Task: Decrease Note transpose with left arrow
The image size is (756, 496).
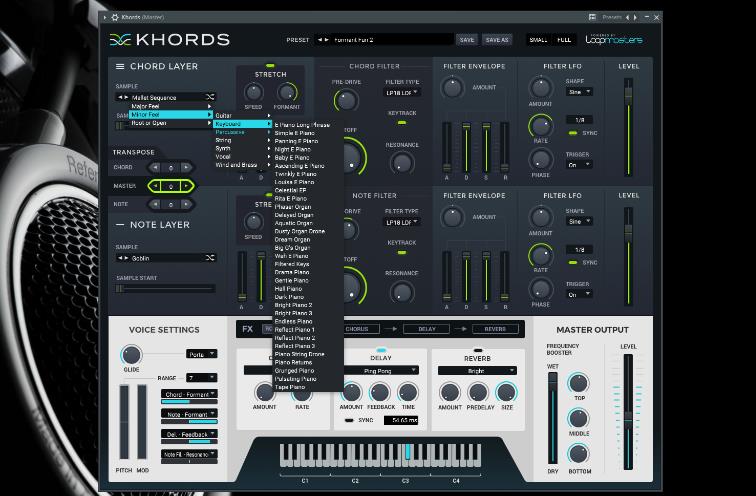Action: click(x=155, y=204)
